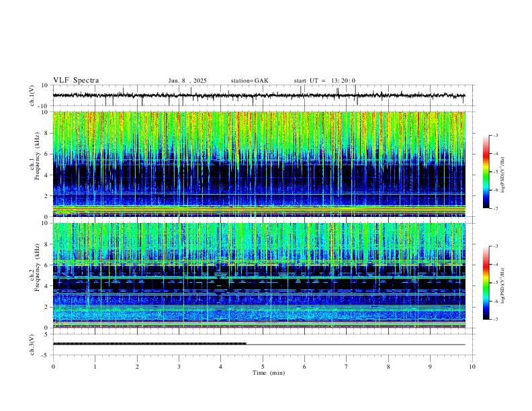The height and width of the screenshot is (411, 532).
Task: Click the "-7" tick on ch.1 colorbar
Action: coord(496,208)
